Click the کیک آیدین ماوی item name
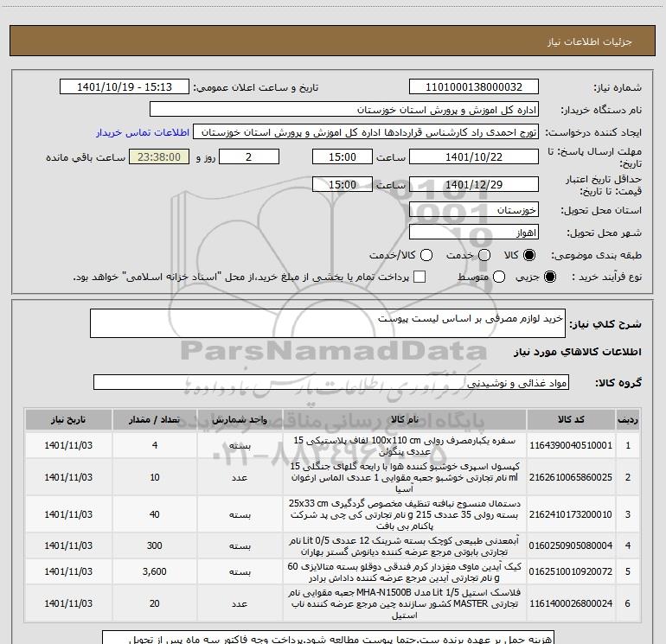The width and height of the screenshot is (666, 644). [405, 572]
